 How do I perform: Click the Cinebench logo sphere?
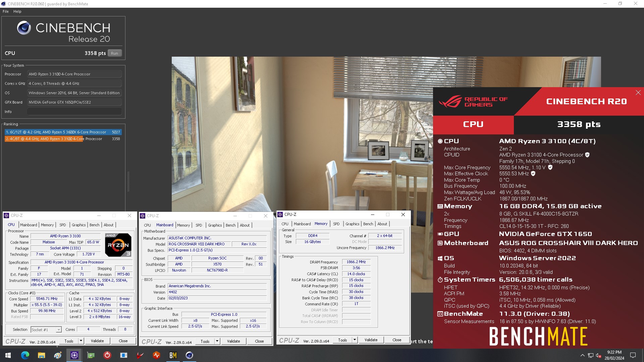coord(24,28)
